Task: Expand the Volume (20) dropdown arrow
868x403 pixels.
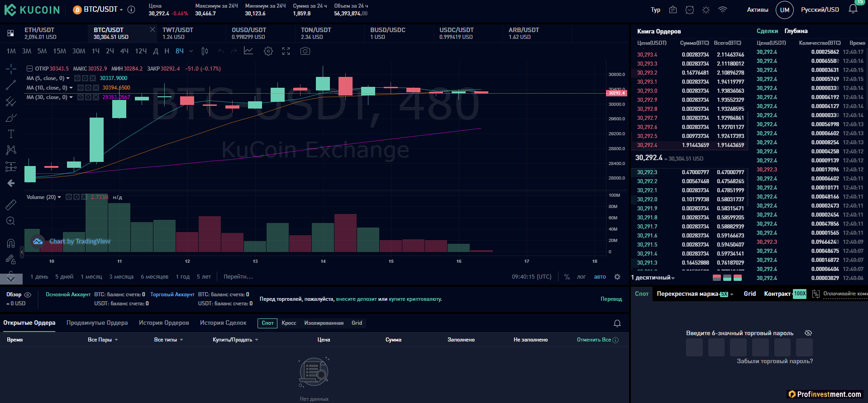Action: [59, 197]
